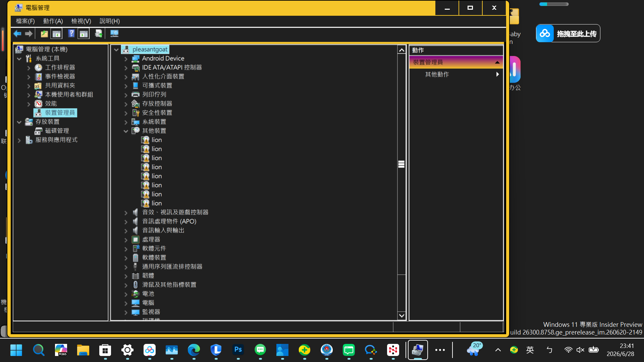Select the 電池 device category
This screenshot has width=644, height=362.
click(148, 294)
